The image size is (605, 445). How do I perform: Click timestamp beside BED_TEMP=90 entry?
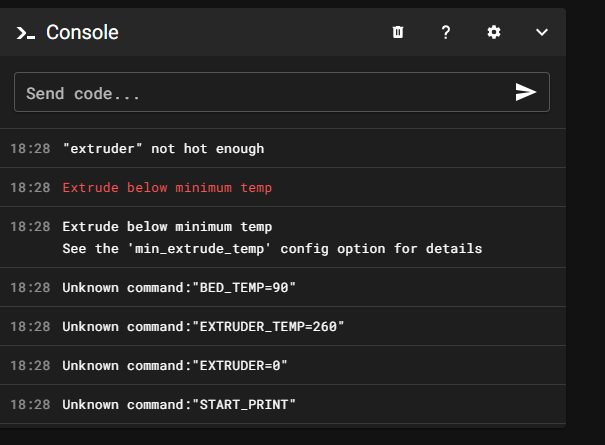click(30, 287)
